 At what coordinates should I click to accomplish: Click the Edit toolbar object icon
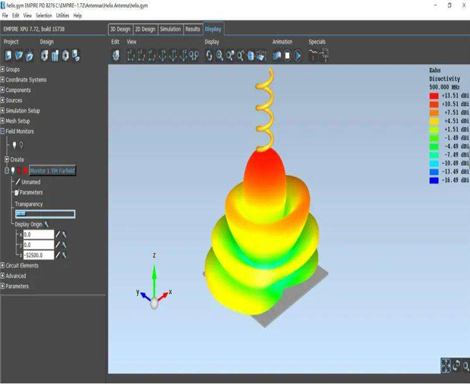(x=116, y=56)
